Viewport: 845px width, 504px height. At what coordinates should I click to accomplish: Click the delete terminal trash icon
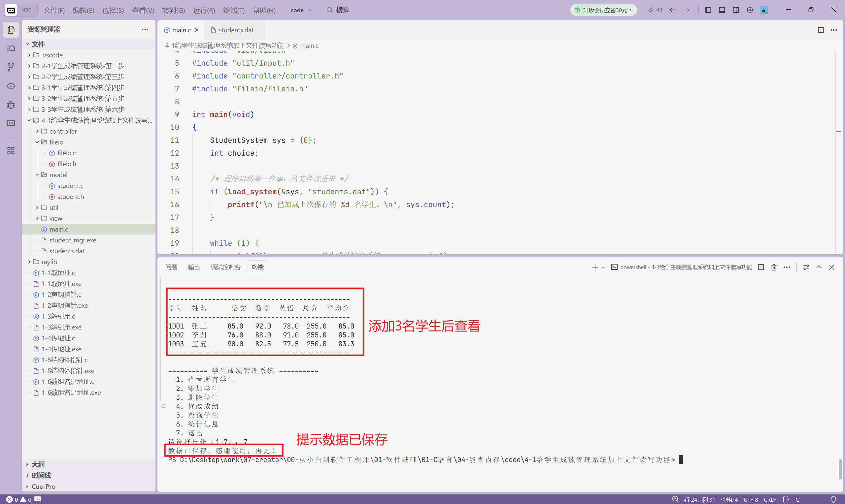click(774, 267)
